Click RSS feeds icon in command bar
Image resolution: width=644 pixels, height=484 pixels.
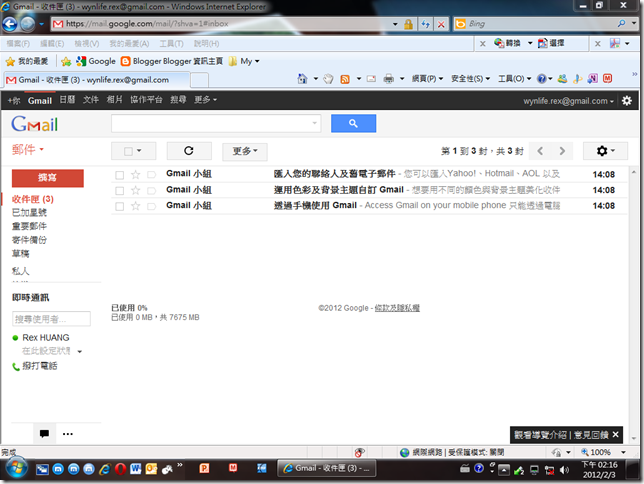point(345,79)
